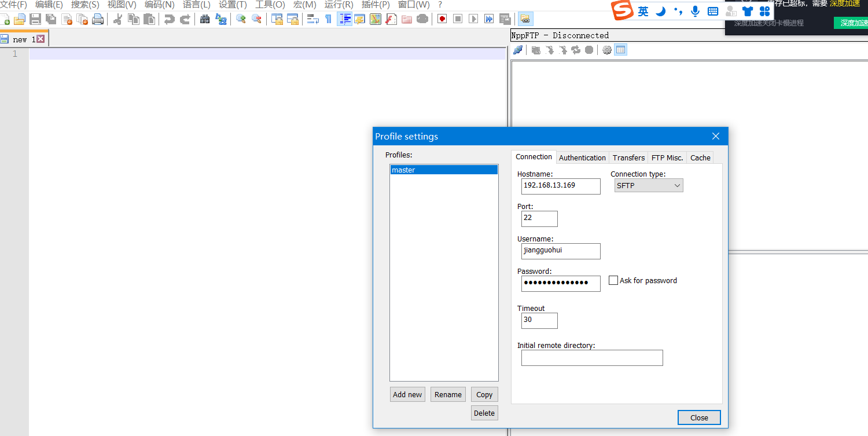Open the 插件(P) plugins menu

point(375,5)
